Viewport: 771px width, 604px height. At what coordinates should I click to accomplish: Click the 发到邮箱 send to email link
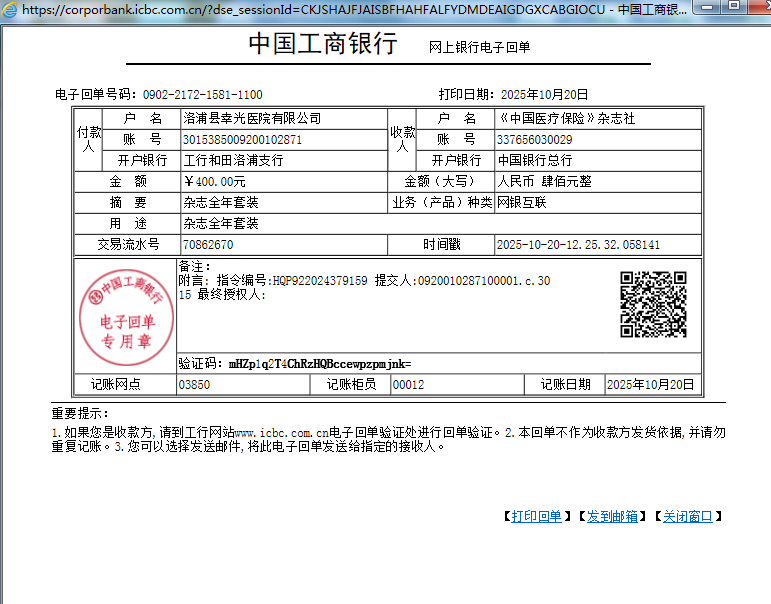tap(612, 517)
